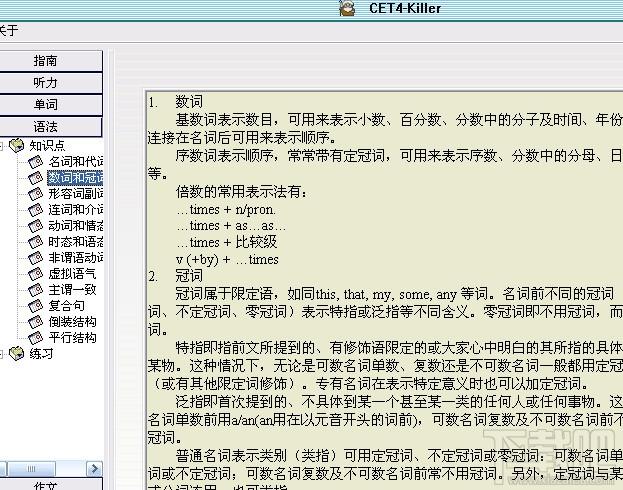Click the 知识点 book icon
623x490 pixels.
[17, 145]
